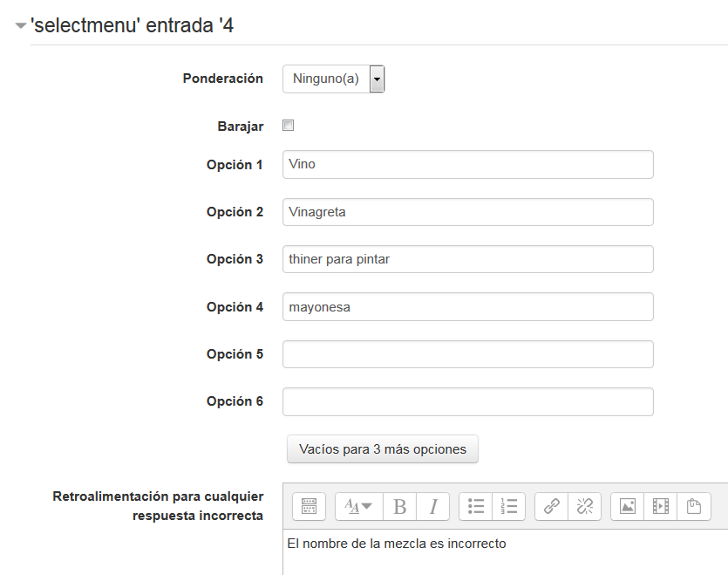This screenshot has height=575, width=728.
Task: Insert media using the video icon
Action: [661, 506]
